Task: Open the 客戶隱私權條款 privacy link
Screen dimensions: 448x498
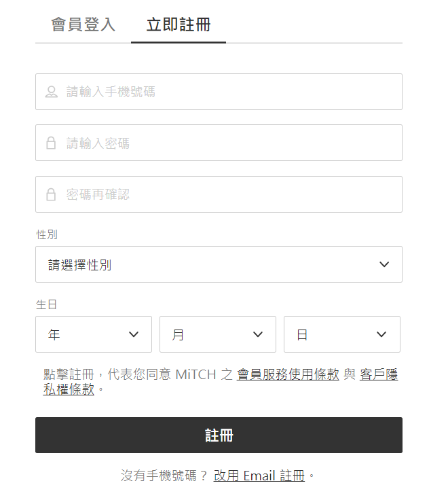Action: pyautogui.click(x=379, y=374)
